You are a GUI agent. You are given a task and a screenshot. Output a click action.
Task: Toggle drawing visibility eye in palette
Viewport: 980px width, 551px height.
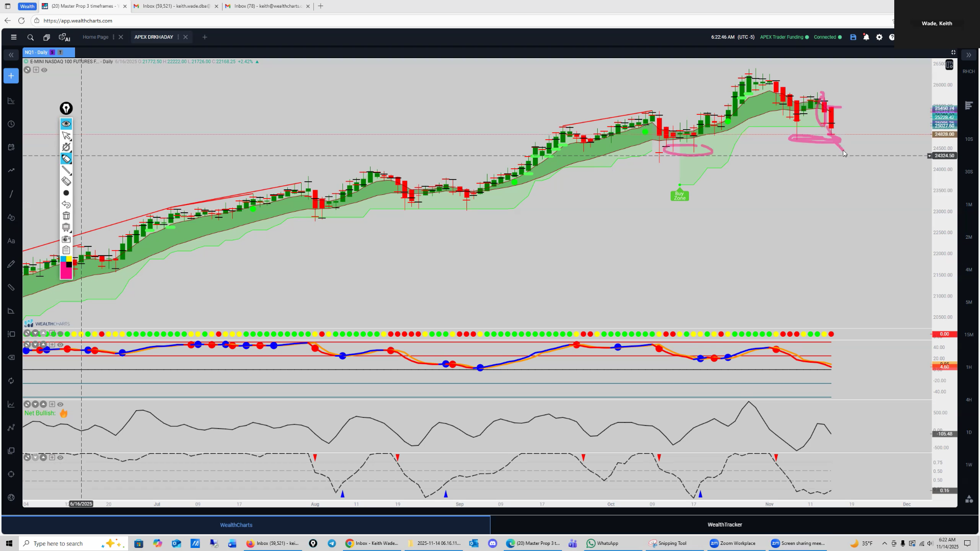click(66, 124)
